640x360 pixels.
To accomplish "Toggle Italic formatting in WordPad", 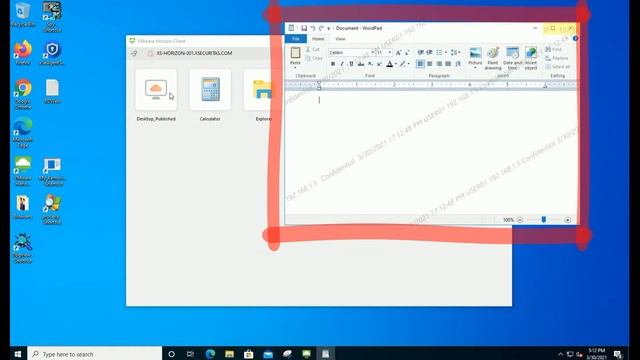I will [x=342, y=64].
